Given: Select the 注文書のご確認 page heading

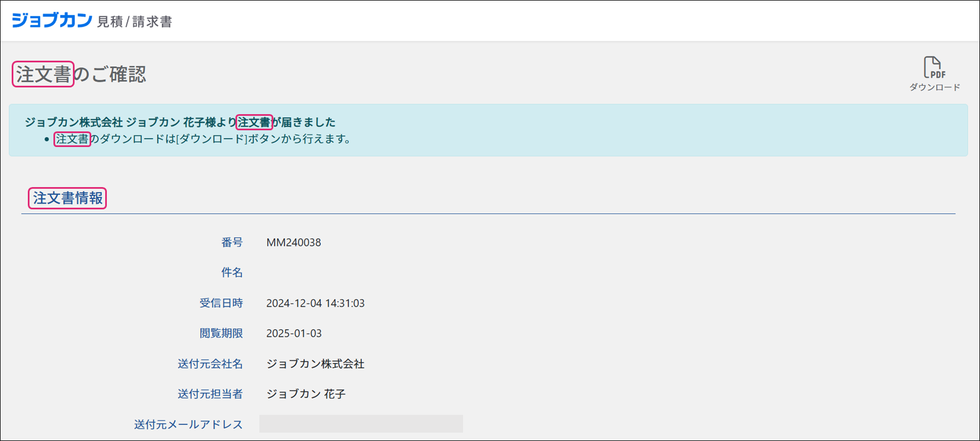Looking at the screenshot, I should tap(81, 74).
